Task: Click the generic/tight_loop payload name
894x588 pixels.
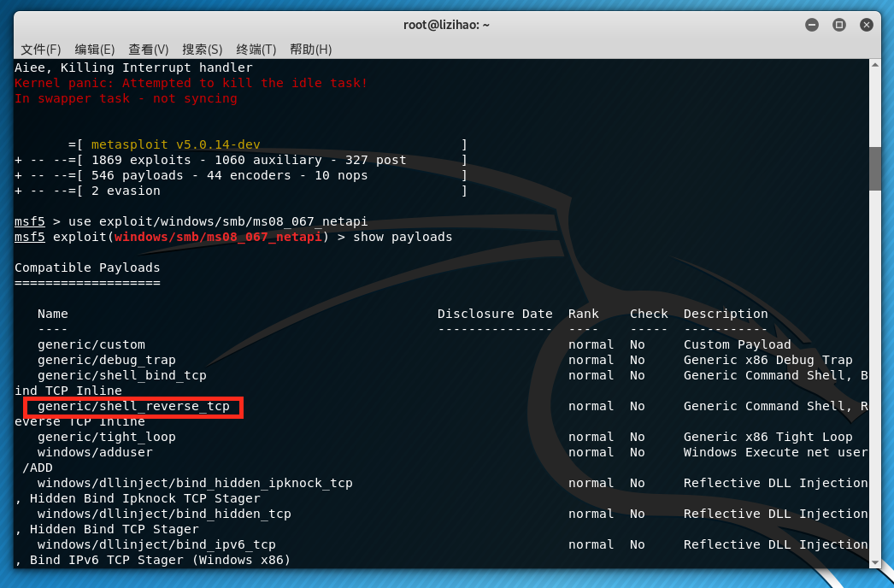Action: tap(107, 437)
